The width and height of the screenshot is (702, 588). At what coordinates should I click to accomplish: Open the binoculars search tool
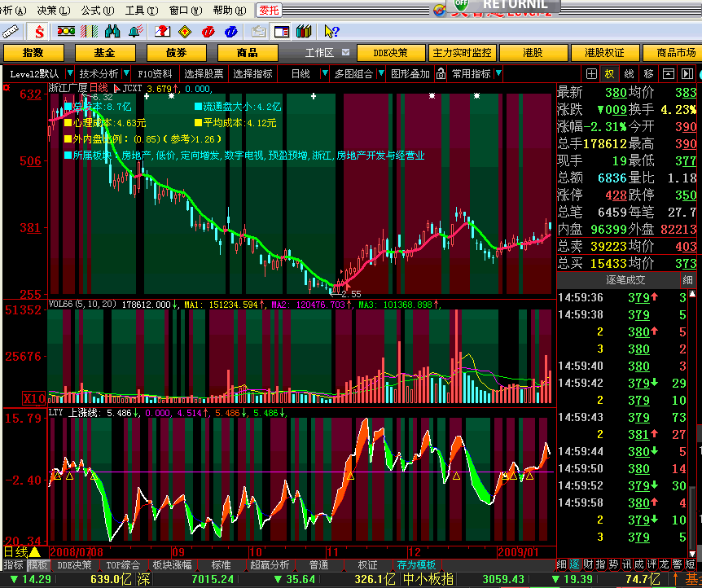pos(112,31)
